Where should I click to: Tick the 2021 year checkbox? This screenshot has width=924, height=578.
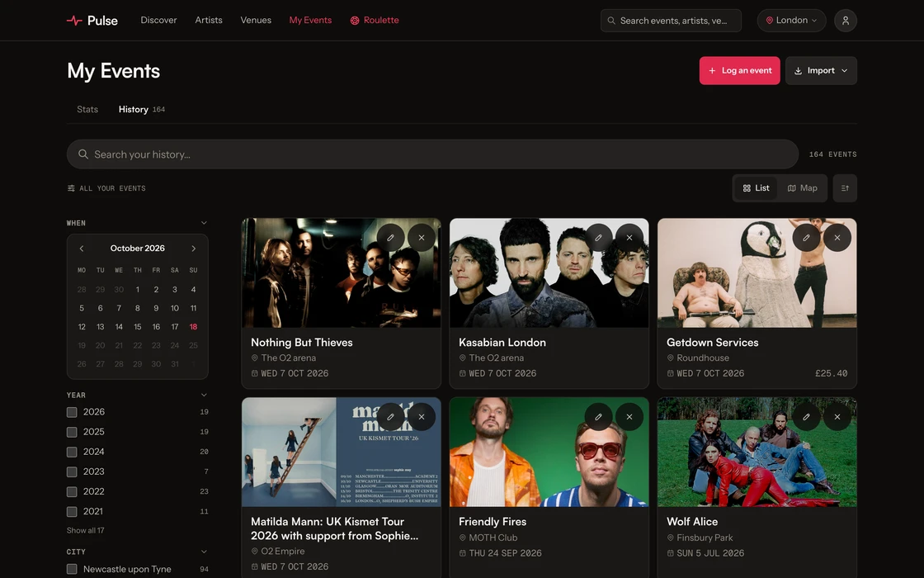point(72,512)
